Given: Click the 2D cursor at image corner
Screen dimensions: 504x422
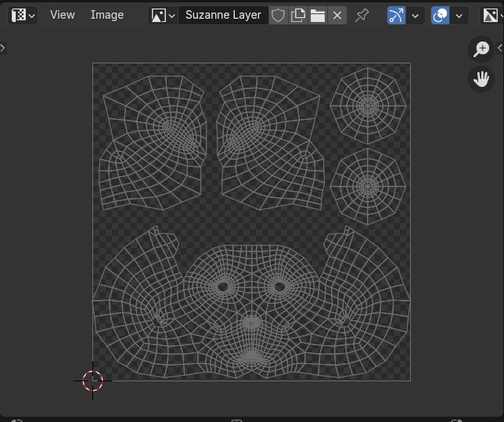Looking at the screenshot, I should (x=93, y=381).
